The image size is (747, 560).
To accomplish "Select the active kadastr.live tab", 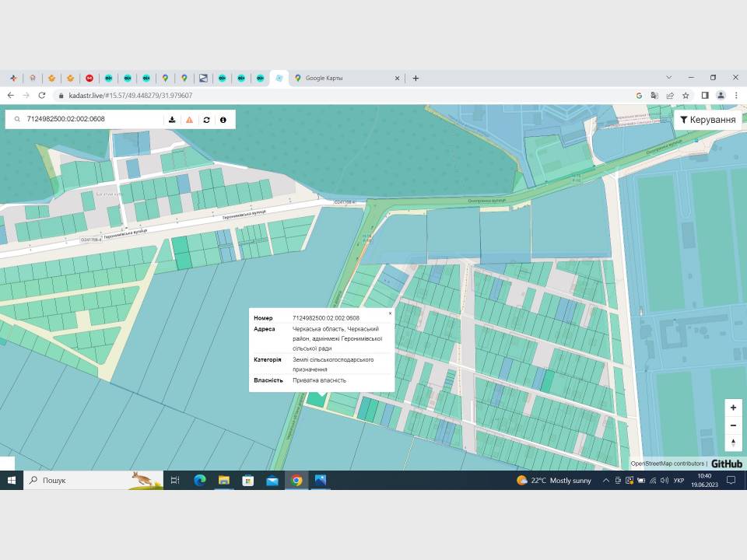I will (x=279, y=78).
